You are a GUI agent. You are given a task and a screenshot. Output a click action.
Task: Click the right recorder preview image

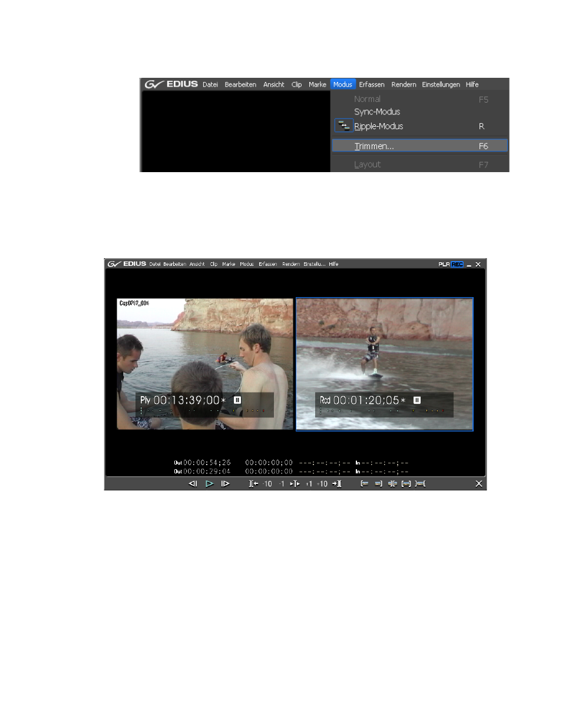point(385,364)
